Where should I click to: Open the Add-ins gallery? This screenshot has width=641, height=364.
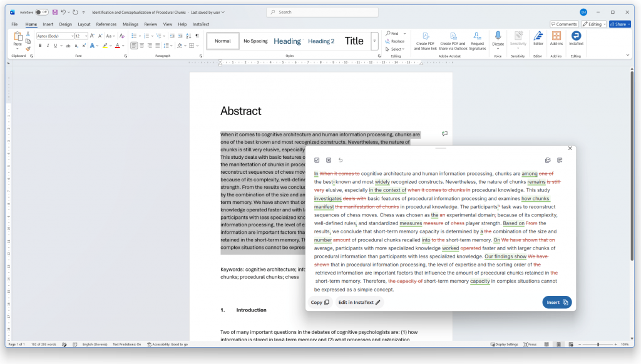point(556,38)
